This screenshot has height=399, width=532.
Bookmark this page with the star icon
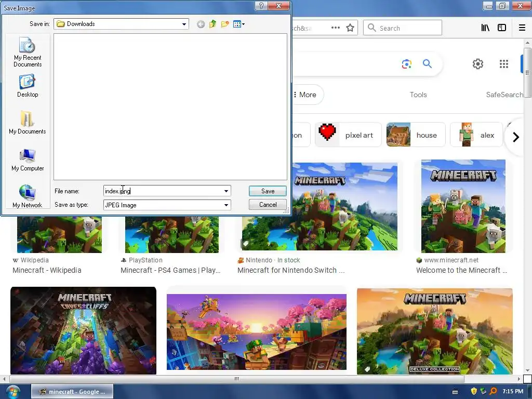tap(350, 28)
